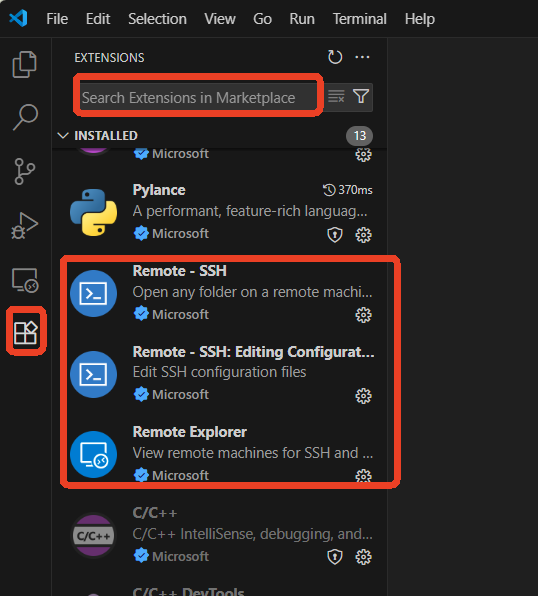Refresh the extensions list
Image resolution: width=538 pixels, height=596 pixels.
335,57
